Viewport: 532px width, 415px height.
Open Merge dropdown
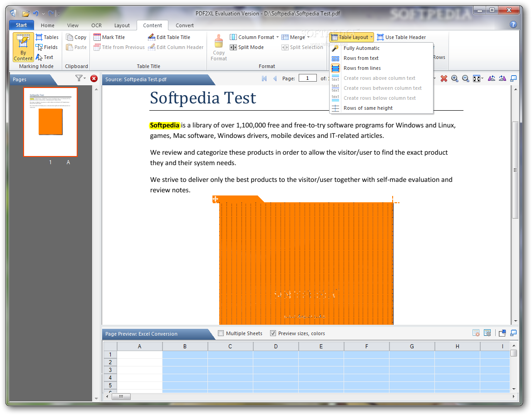296,37
